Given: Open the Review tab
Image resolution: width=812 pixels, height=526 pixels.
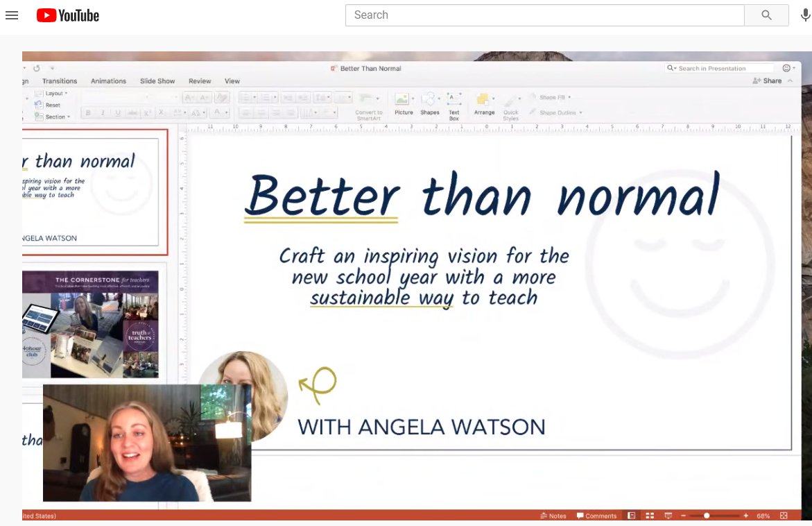Looking at the screenshot, I should (x=200, y=81).
